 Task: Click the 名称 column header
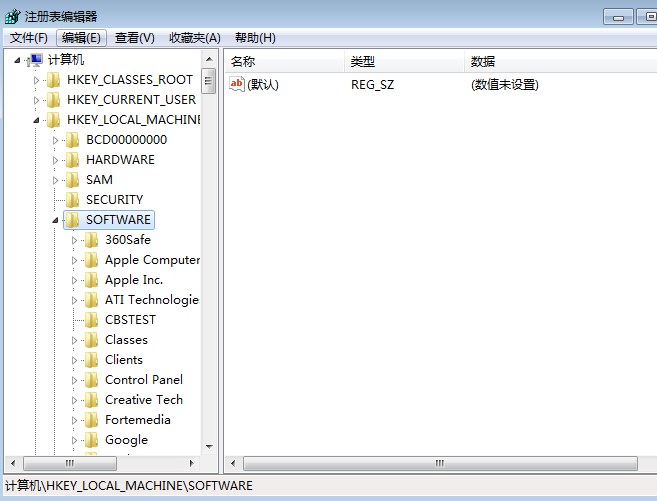click(285, 62)
